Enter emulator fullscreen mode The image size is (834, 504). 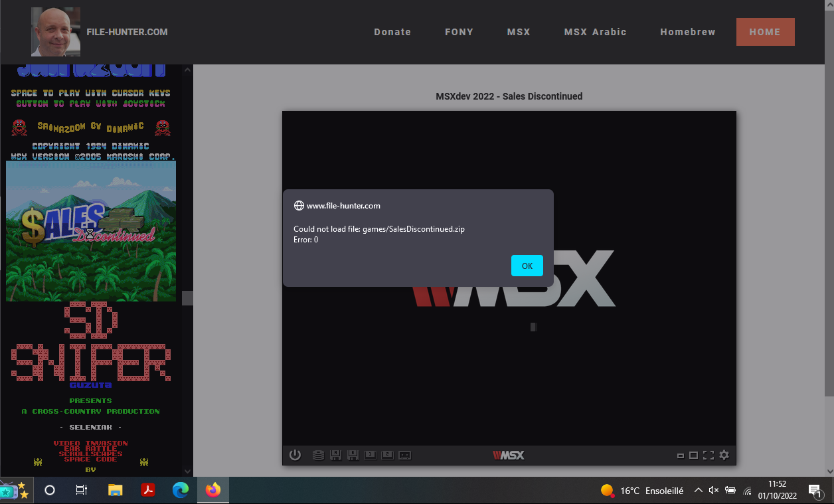point(709,455)
